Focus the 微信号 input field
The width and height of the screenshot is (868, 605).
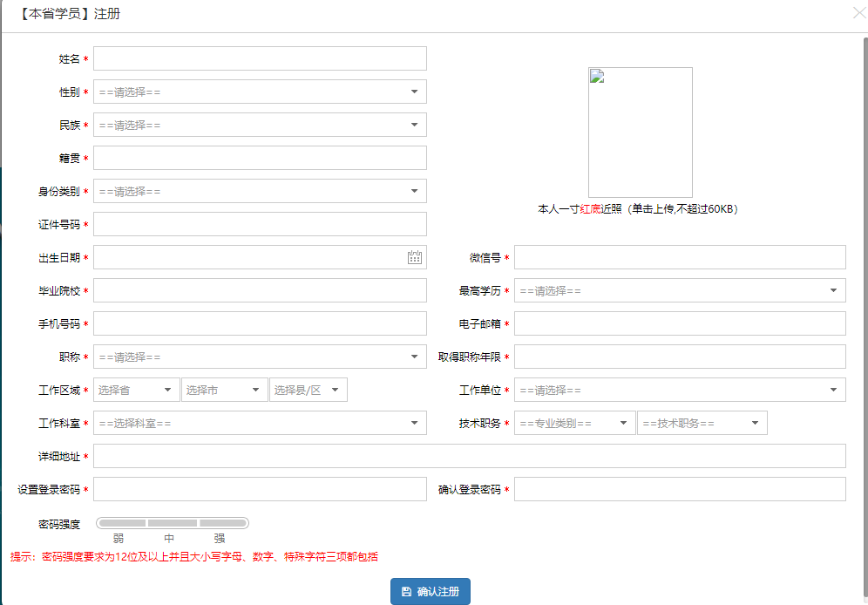pyautogui.click(x=680, y=257)
